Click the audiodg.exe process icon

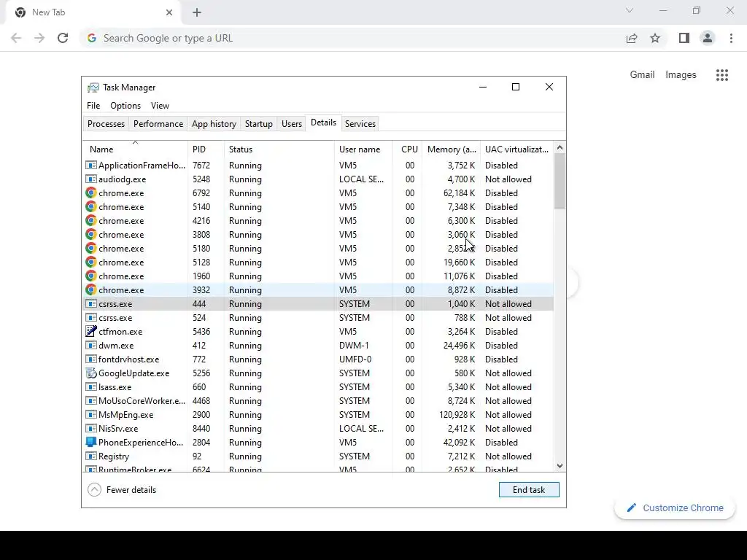tap(91, 179)
